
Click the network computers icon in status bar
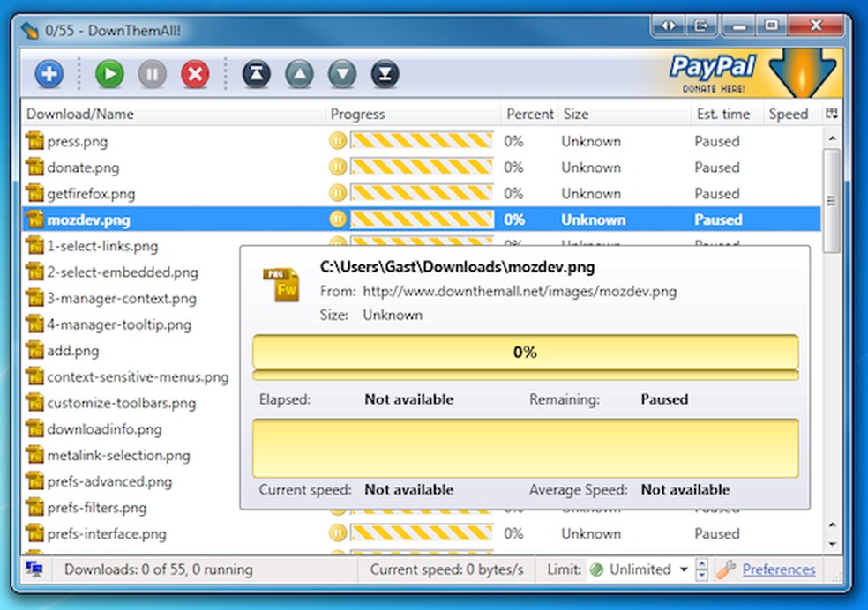tap(34, 569)
